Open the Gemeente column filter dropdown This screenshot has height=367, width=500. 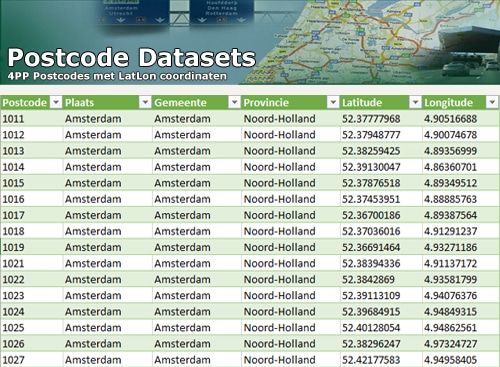click(234, 102)
